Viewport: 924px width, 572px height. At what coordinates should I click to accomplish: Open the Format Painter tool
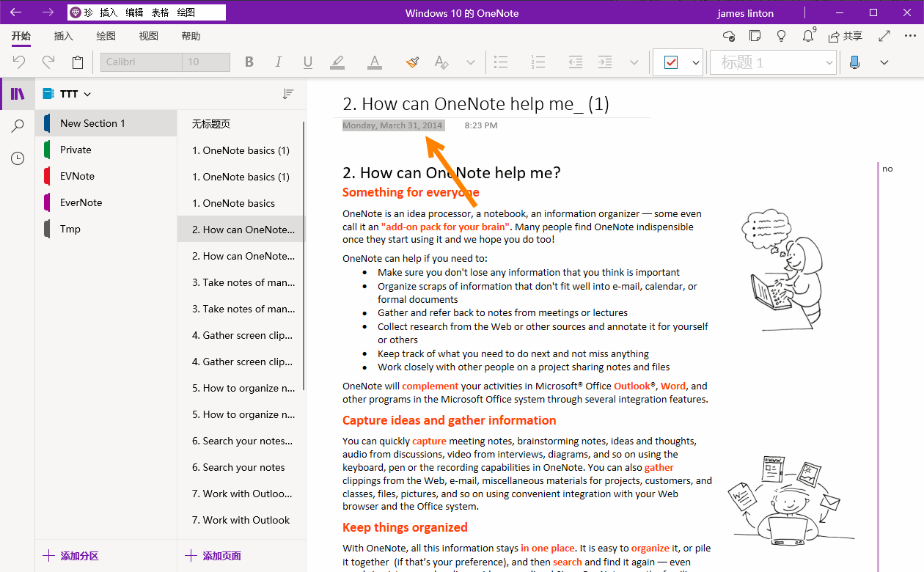[411, 62]
